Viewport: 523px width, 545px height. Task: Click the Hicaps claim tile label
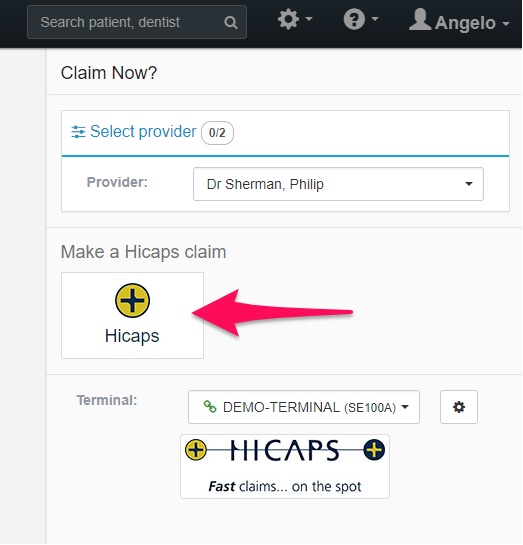tap(132, 336)
